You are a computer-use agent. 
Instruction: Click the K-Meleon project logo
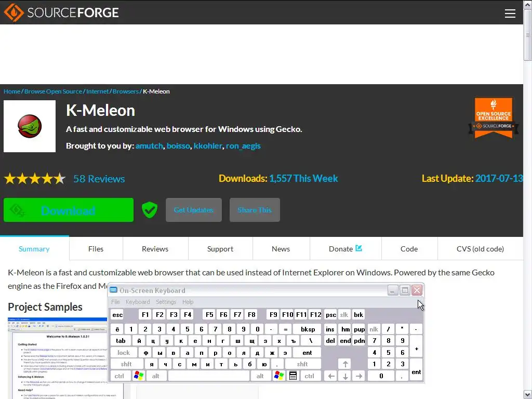coord(30,126)
